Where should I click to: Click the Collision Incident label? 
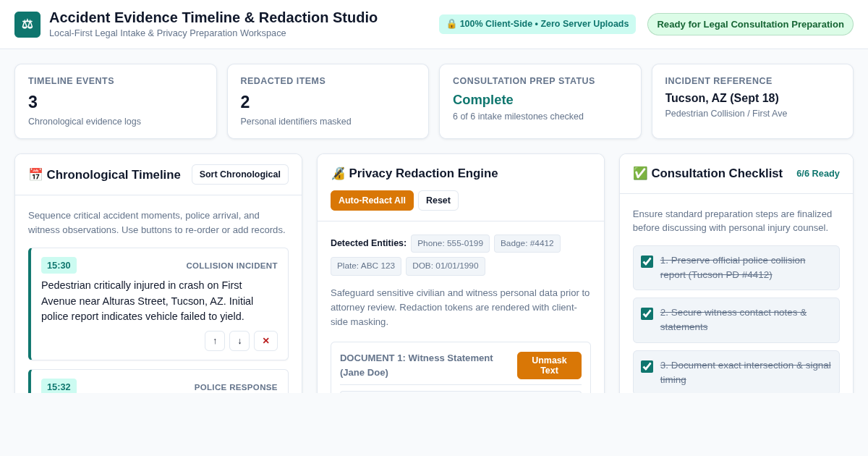tap(231, 266)
